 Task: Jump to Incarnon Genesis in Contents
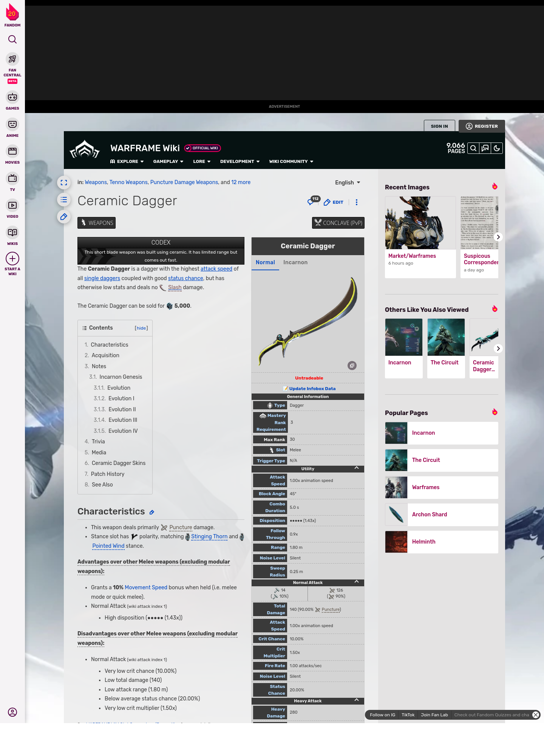pyautogui.click(x=121, y=377)
